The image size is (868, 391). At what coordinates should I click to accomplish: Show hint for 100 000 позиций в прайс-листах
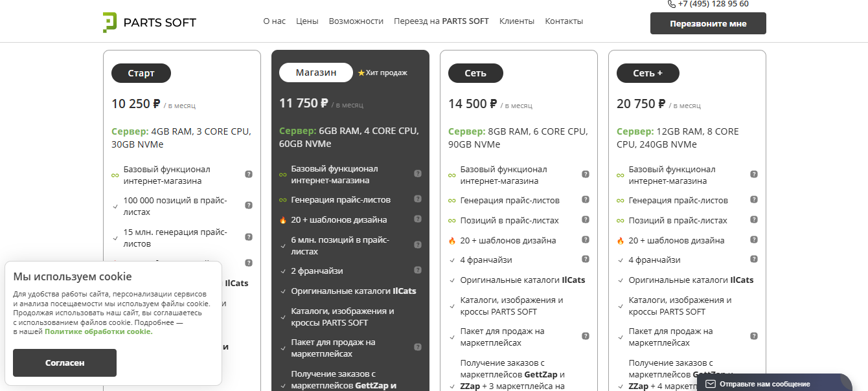pyautogui.click(x=248, y=205)
